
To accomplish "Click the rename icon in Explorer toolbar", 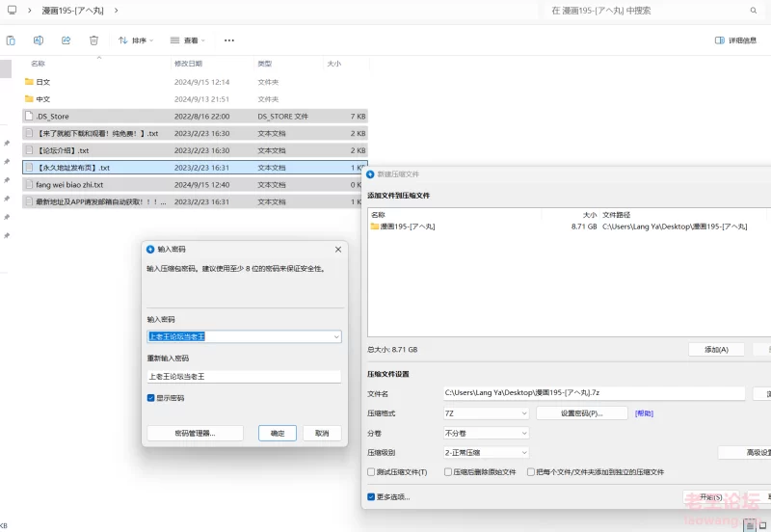I will pos(39,40).
